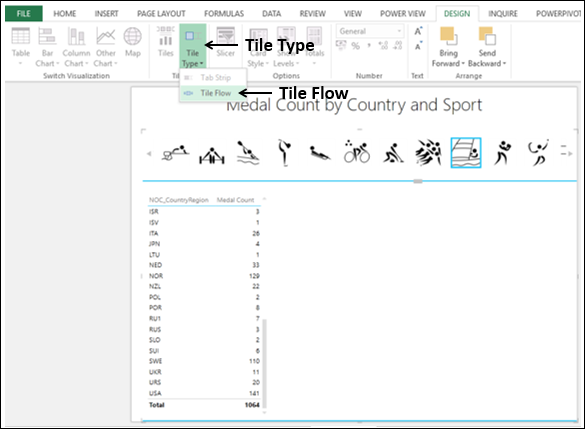Select the cycling sport tile

click(x=357, y=153)
